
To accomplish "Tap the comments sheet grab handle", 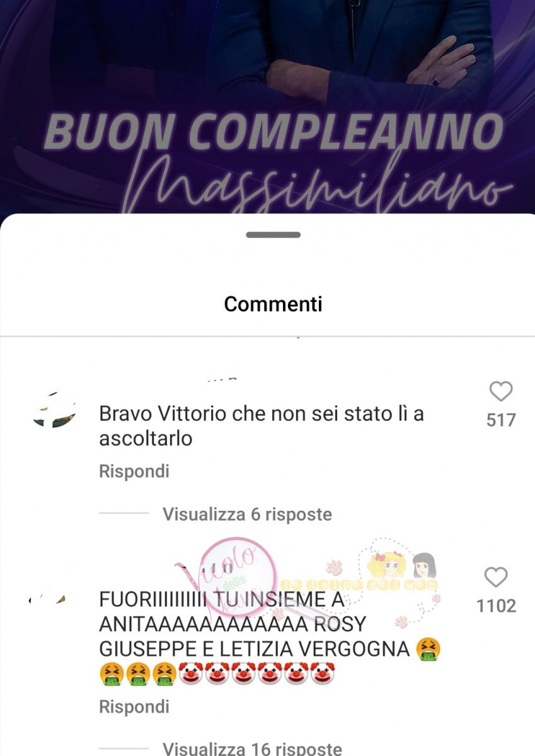I will (273, 235).
